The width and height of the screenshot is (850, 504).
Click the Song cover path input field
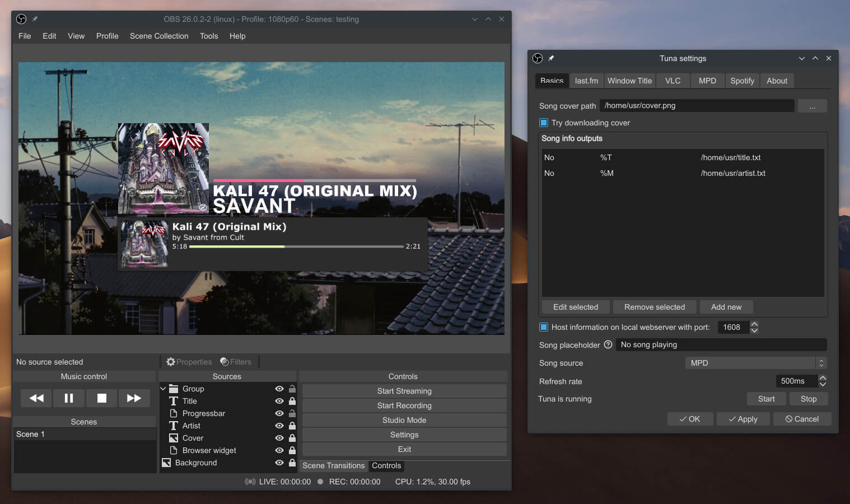pos(697,105)
